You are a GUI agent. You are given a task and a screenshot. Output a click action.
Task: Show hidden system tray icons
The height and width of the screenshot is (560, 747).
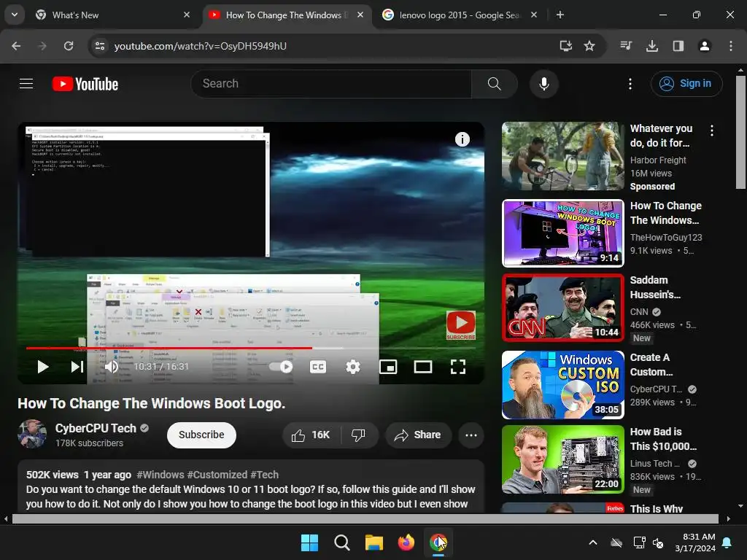[593, 542]
